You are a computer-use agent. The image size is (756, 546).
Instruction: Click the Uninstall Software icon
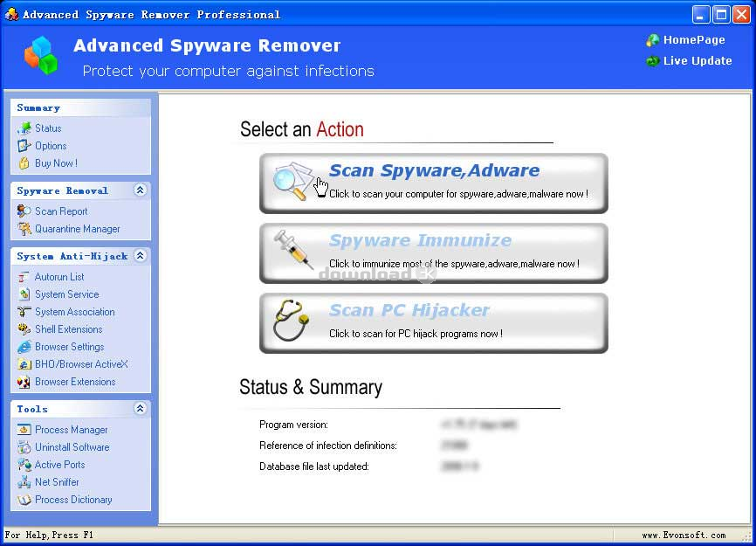[24, 447]
